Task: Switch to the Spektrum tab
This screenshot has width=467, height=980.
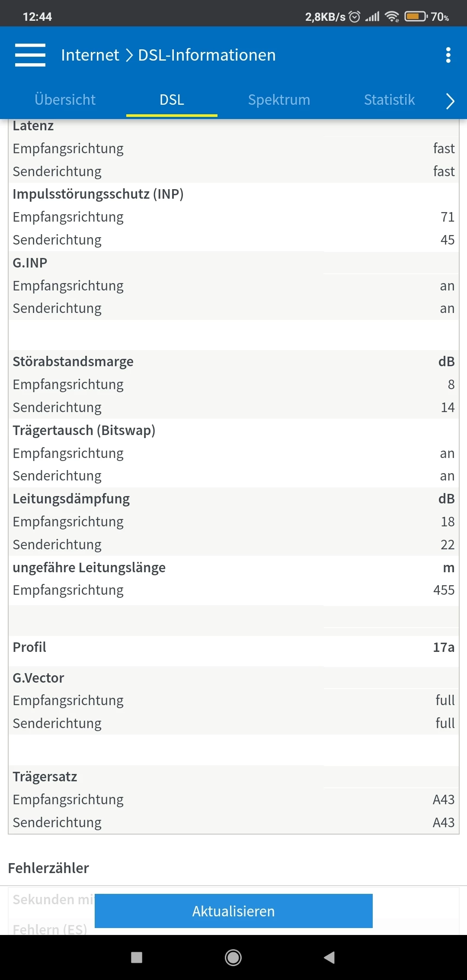Action: [279, 100]
